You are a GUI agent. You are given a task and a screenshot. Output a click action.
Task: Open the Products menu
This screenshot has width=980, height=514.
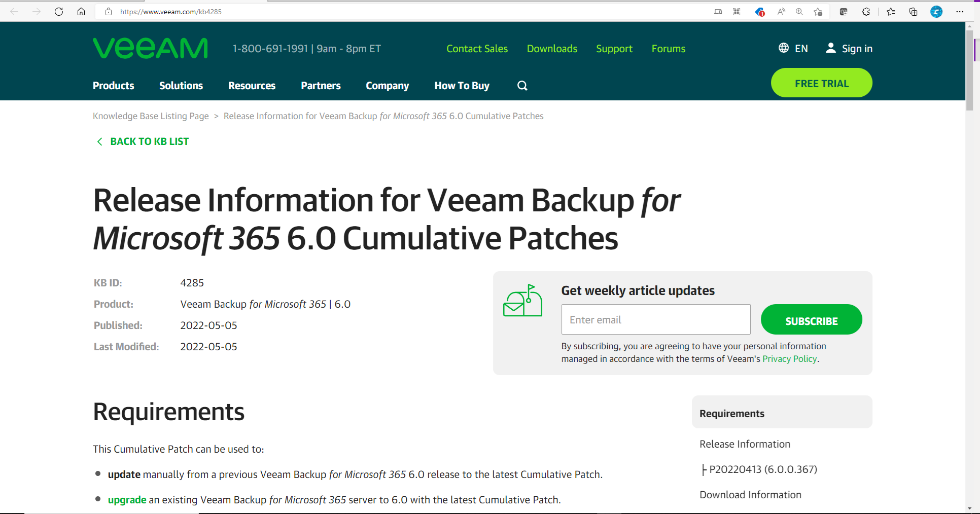[114, 86]
